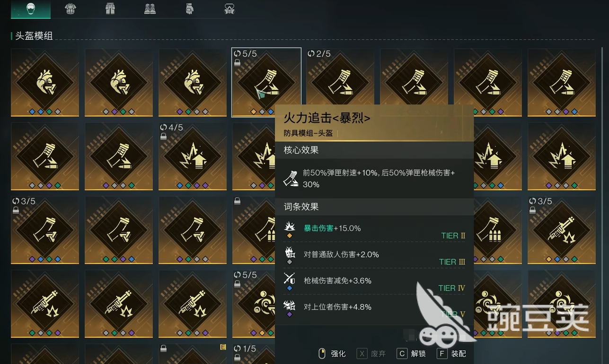The height and width of the screenshot is (364, 609).
Task: Switch to the chest armor tab icon
Action: (71, 9)
